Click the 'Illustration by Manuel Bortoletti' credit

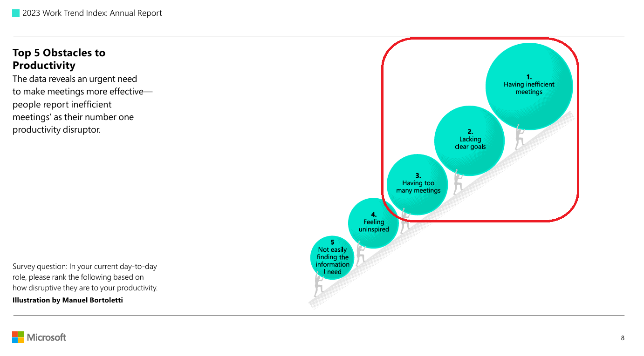click(x=68, y=300)
